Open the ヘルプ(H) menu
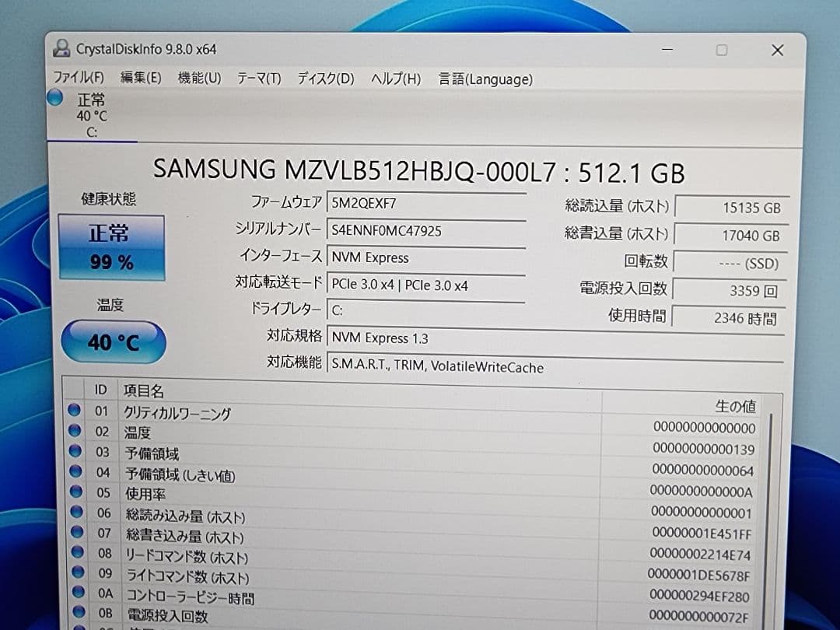This screenshot has width=840, height=630. coord(396,79)
